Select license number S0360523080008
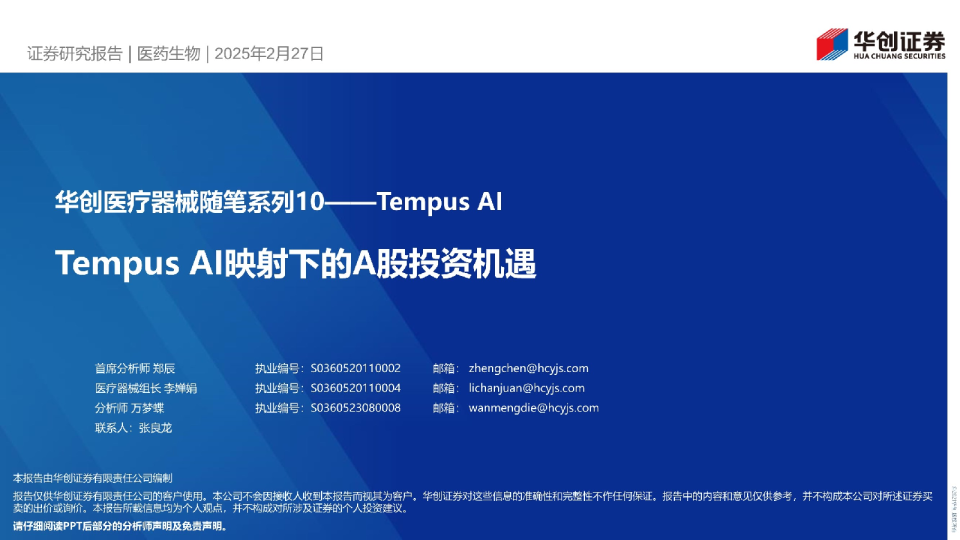 pos(356,408)
